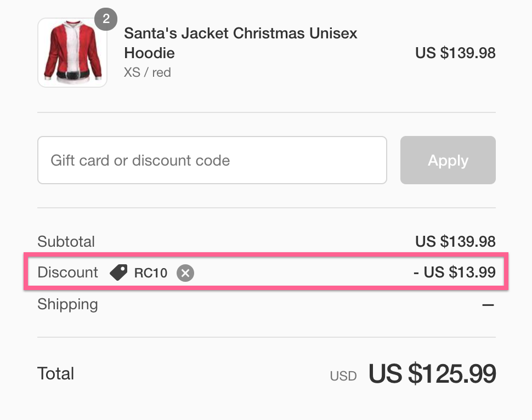Image resolution: width=532 pixels, height=420 pixels.
Task: Click the item price US $139.98
Action: coord(455,53)
